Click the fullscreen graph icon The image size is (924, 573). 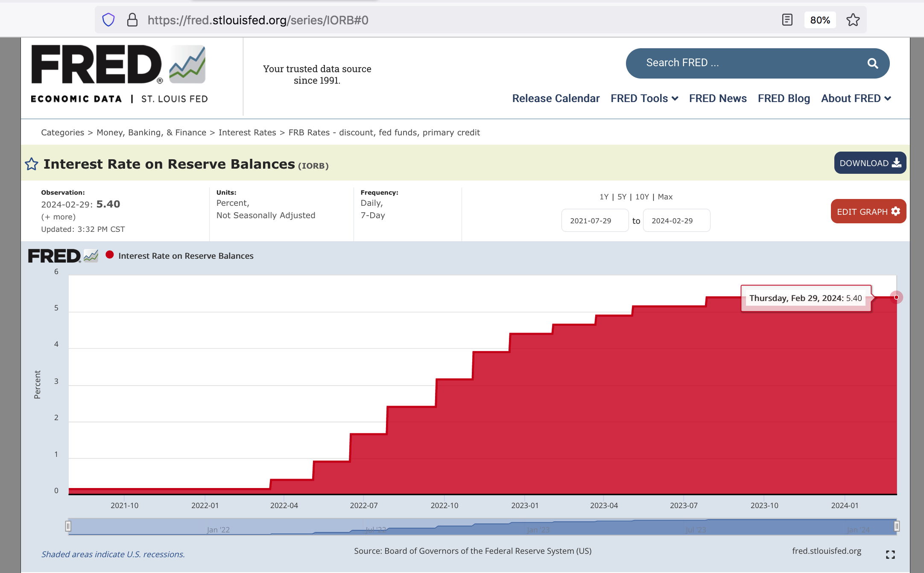tap(890, 554)
